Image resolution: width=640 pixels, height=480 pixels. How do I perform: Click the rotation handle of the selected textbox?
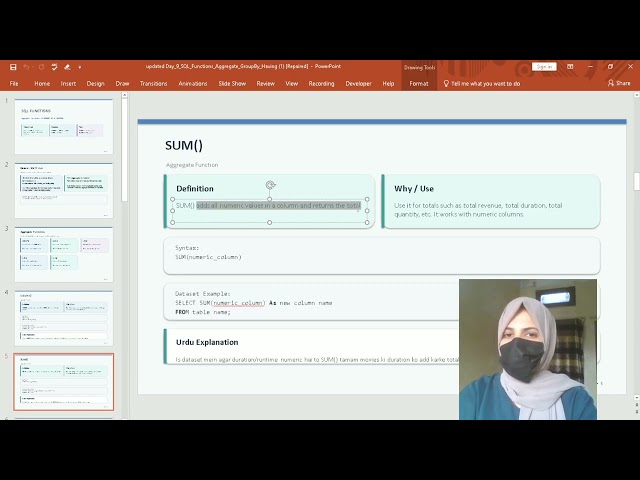click(x=270, y=186)
